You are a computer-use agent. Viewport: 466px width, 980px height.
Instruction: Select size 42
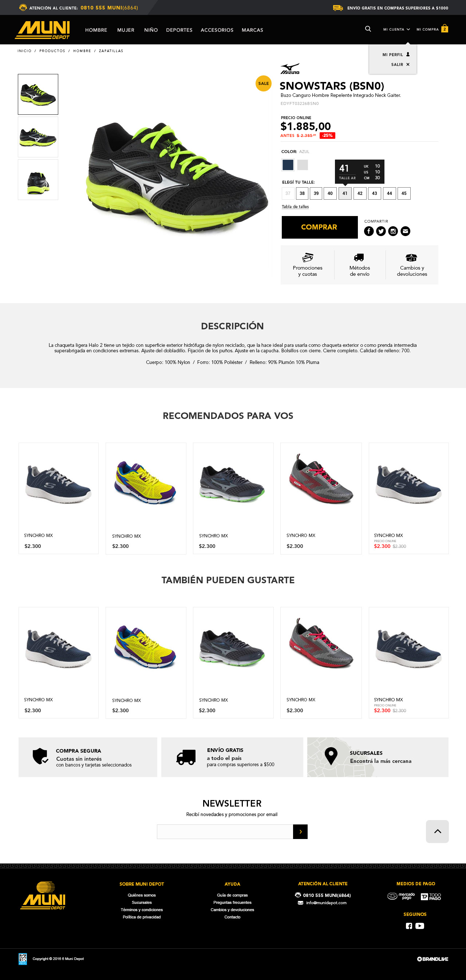click(360, 193)
